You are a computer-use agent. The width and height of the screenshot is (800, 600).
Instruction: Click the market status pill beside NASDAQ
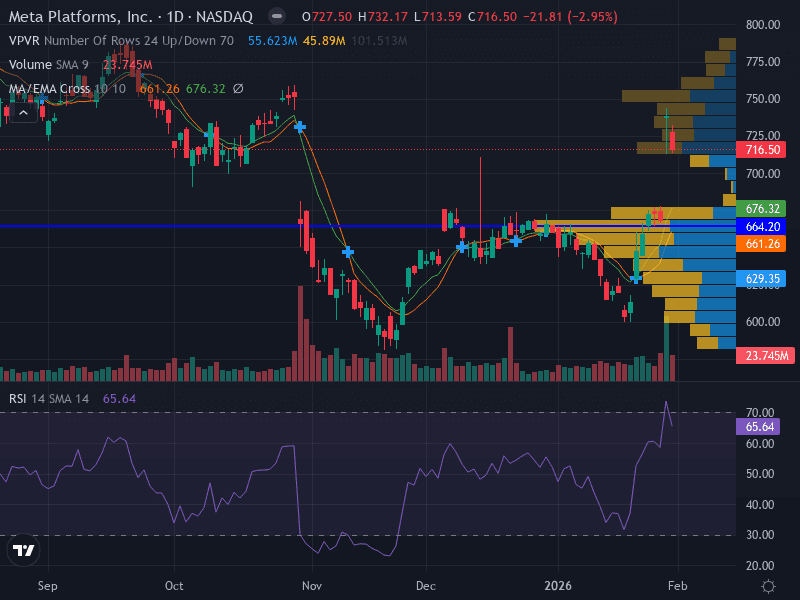[277, 16]
